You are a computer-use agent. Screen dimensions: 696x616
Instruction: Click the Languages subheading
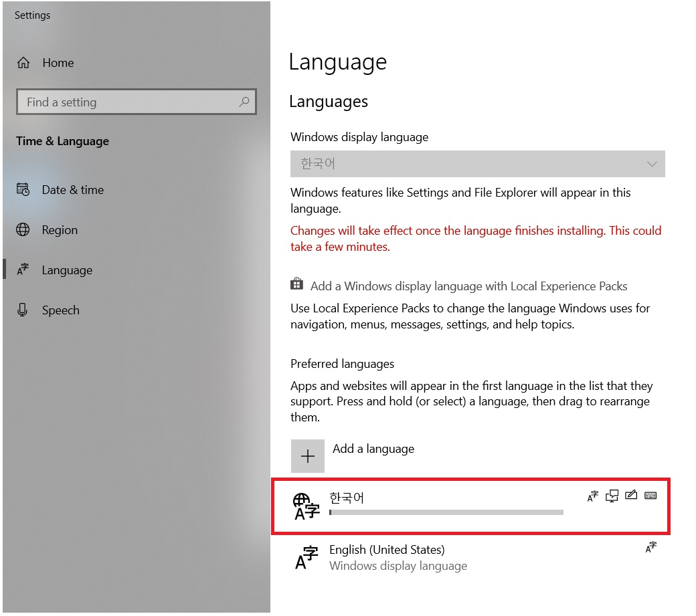point(329,102)
